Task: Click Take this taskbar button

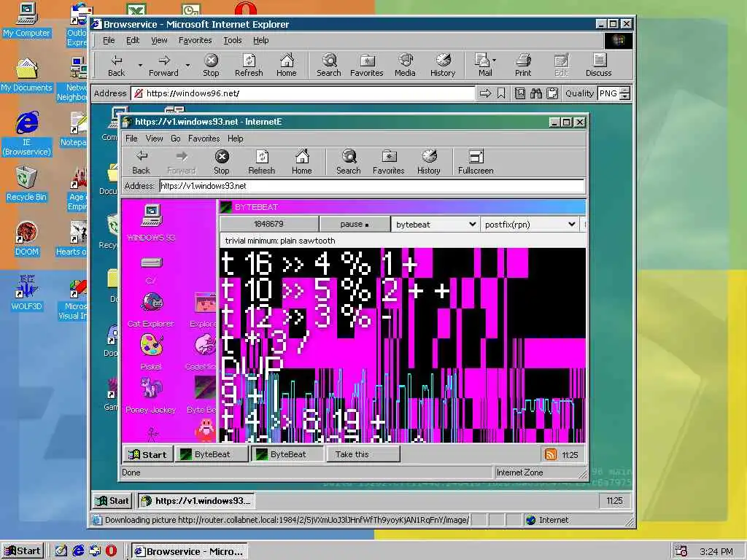Action: click(x=363, y=454)
